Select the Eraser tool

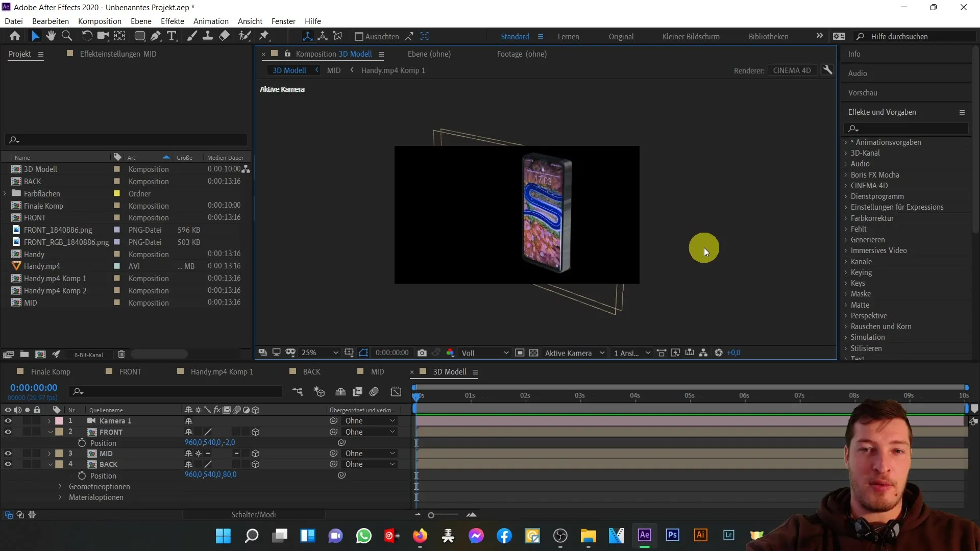pos(224,36)
